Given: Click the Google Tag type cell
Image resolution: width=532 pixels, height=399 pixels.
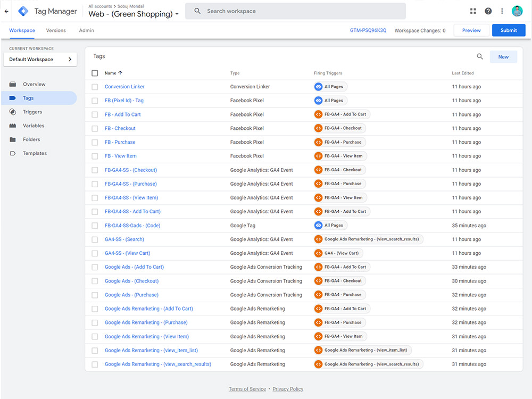Looking at the screenshot, I should pyautogui.click(x=243, y=225).
